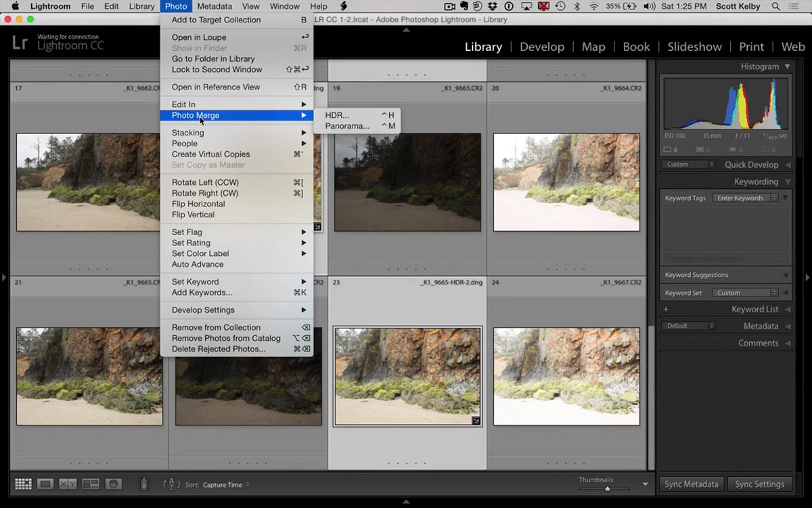The width and height of the screenshot is (812, 508).
Task: Show the filmstrip via bottom edge arrow
Action: click(x=406, y=503)
